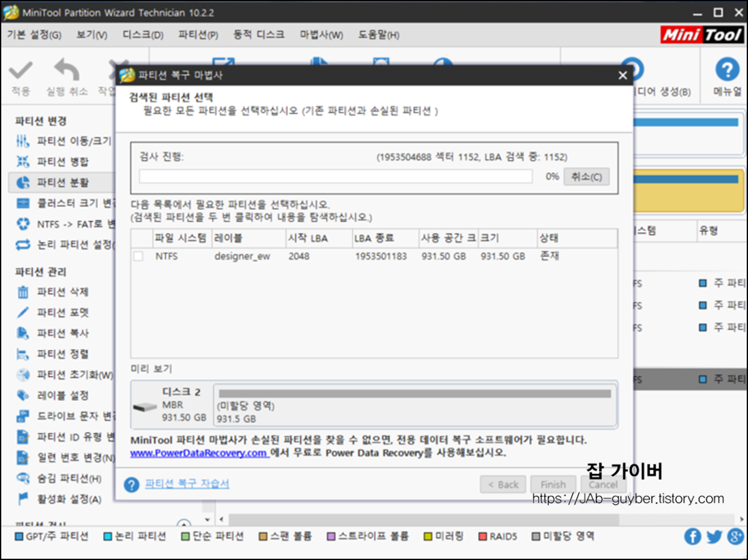Click the 레이블 column header
This screenshot has height=560, width=748.
(x=248, y=238)
